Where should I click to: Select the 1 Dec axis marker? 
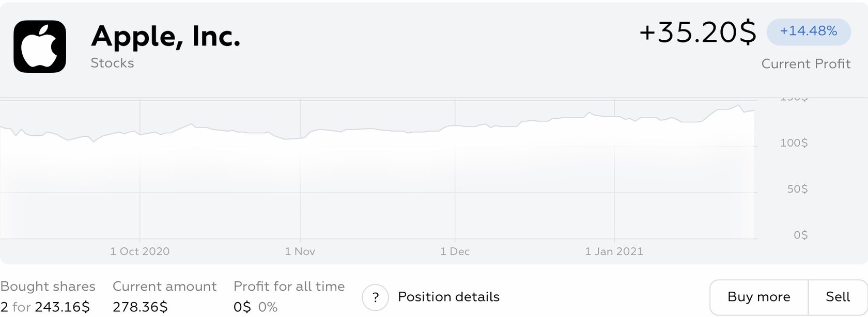pos(455,251)
